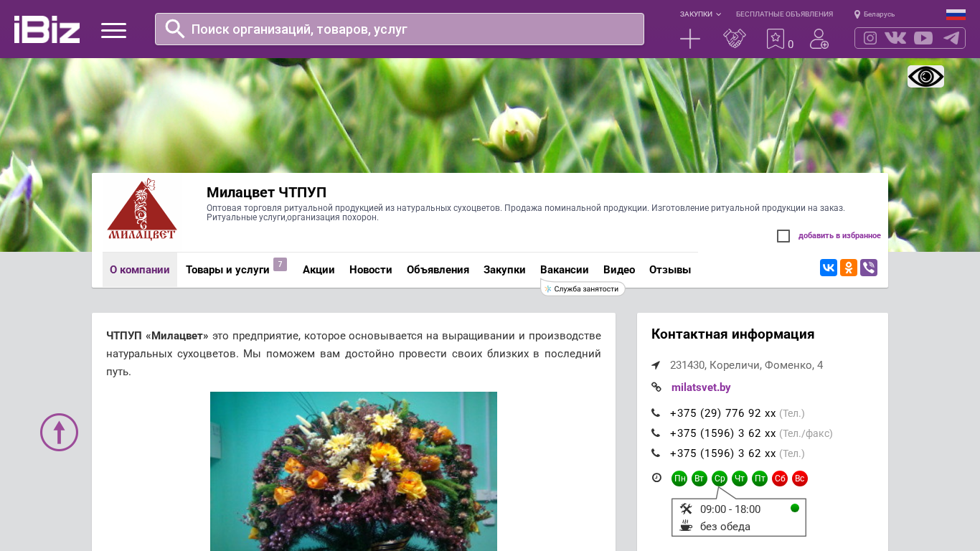Click the 'Тел./факс' phone number row
Screen dimensions: 980x551
(x=751, y=433)
